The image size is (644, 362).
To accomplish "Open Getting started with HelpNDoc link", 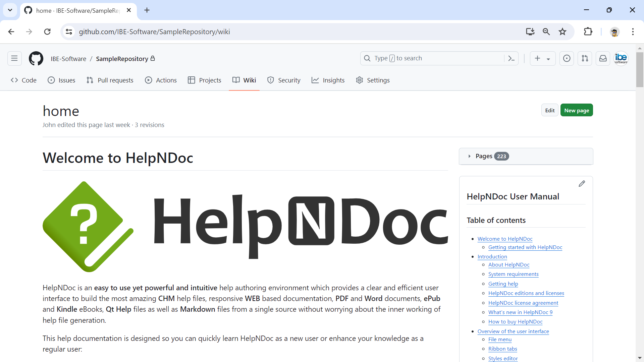I will pyautogui.click(x=525, y=247).
